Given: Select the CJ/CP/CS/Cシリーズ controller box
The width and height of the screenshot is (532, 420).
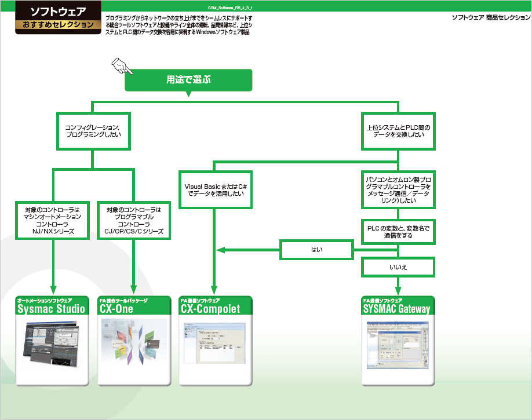Looking at the screenshot, I should (x=134, y=221).
